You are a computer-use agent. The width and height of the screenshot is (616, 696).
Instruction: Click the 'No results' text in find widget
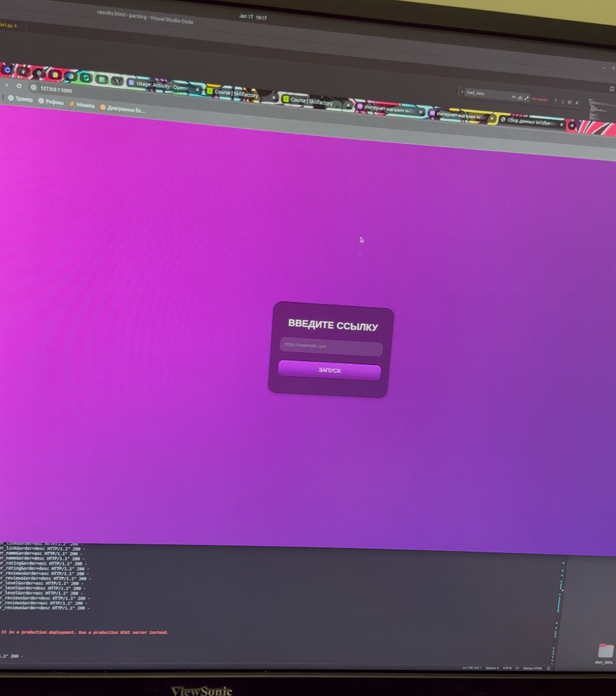pos(540,99)
